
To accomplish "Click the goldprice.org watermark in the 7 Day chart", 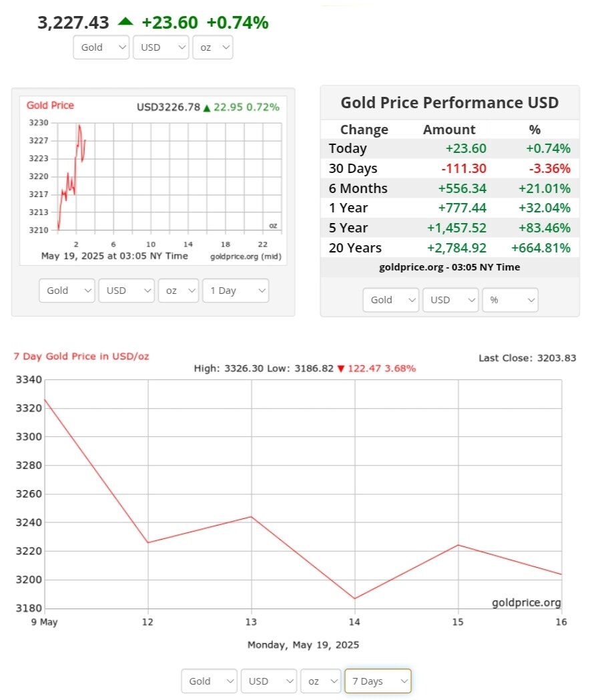I will pyautogui.click(x=526, y=602).
